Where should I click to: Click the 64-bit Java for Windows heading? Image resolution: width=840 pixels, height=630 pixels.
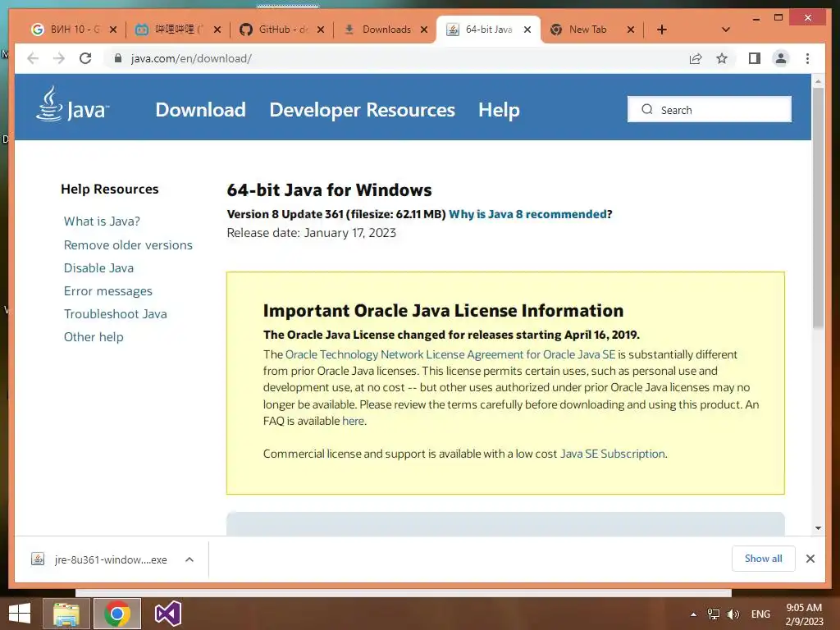329,190
